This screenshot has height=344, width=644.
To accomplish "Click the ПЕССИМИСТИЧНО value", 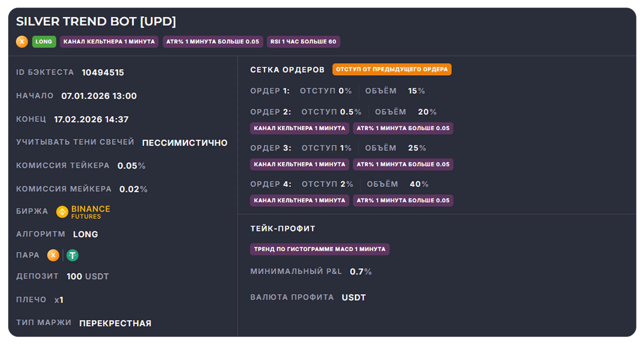I will (x=185, y=143).
